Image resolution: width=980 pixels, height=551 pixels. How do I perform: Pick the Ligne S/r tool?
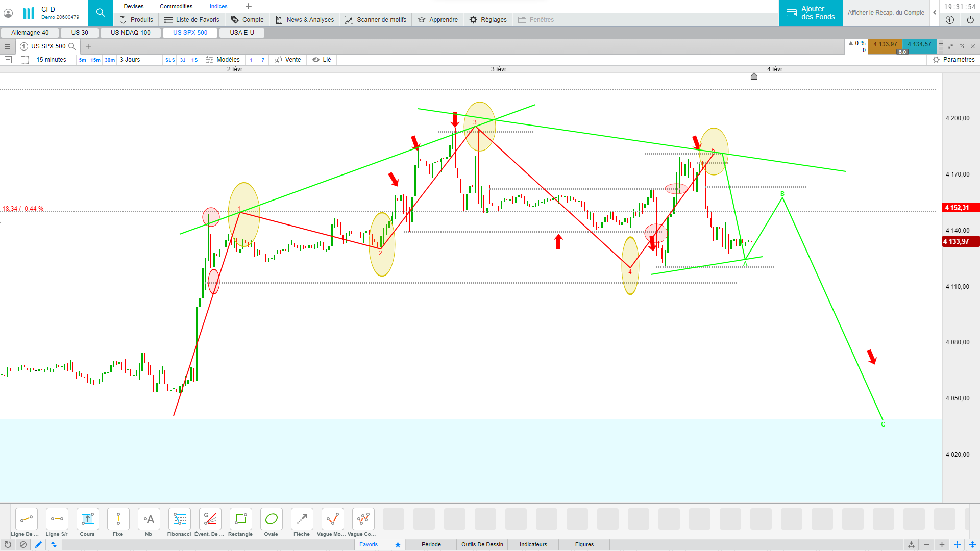[57, 519]
